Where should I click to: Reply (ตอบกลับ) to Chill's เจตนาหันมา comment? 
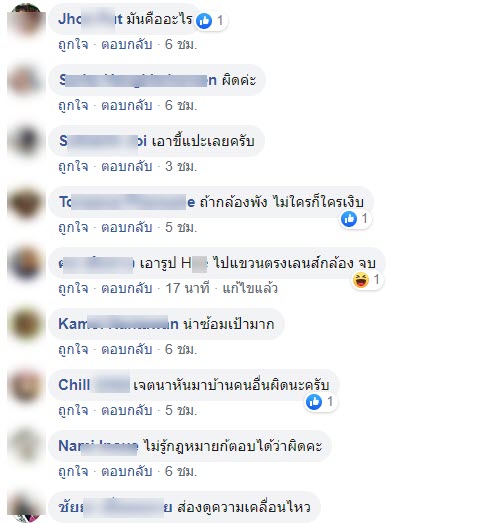(127, 411)
